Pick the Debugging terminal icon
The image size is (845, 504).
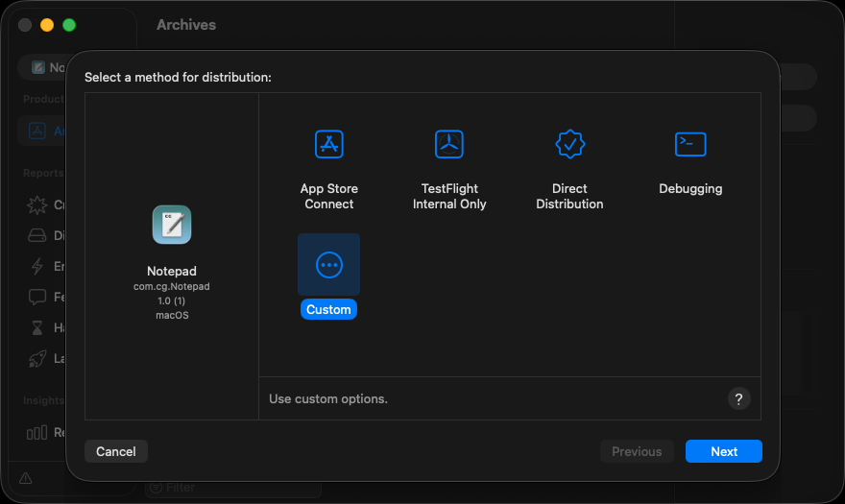689,145
